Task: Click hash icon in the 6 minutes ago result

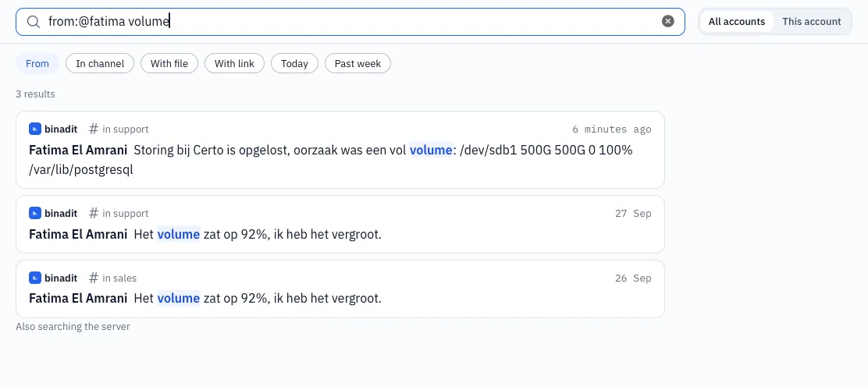Action: coord(94,129)
